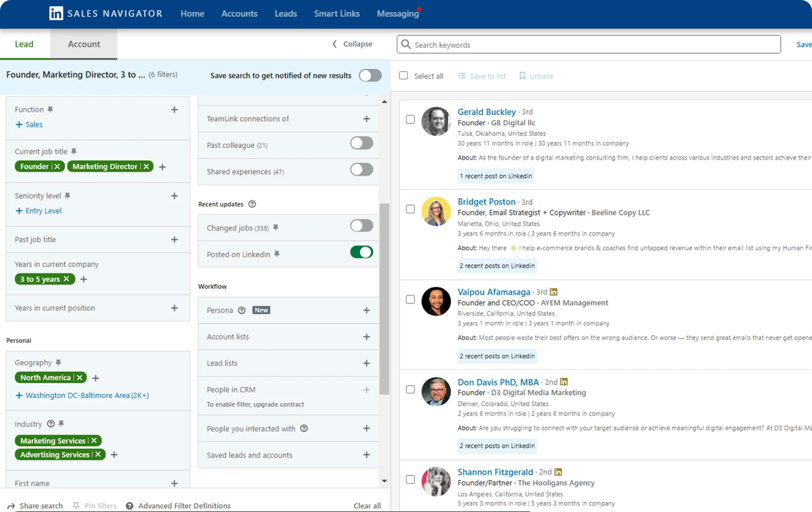812x512 pixels.
Task: Click the pin icon next to Function
Action: 50,110
